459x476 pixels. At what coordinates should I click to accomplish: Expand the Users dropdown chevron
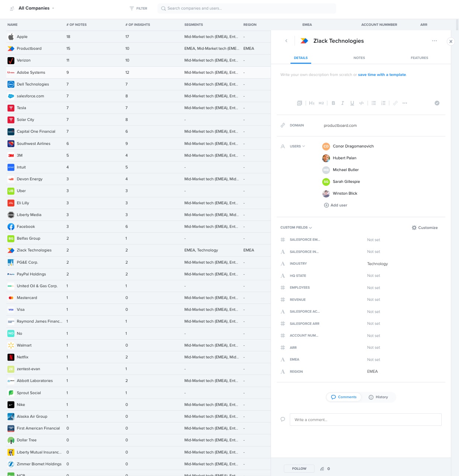(304, 146)
